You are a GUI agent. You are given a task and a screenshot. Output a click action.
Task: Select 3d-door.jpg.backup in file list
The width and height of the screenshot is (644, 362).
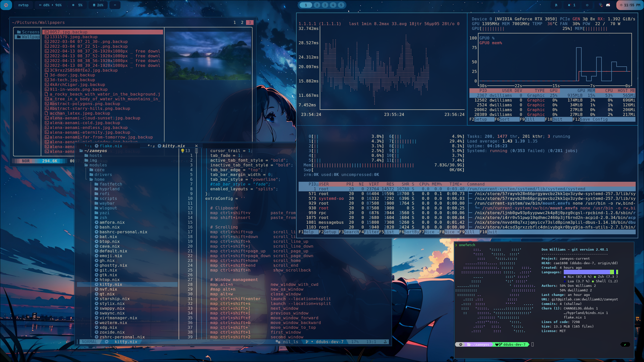click(x=72, y=75)
